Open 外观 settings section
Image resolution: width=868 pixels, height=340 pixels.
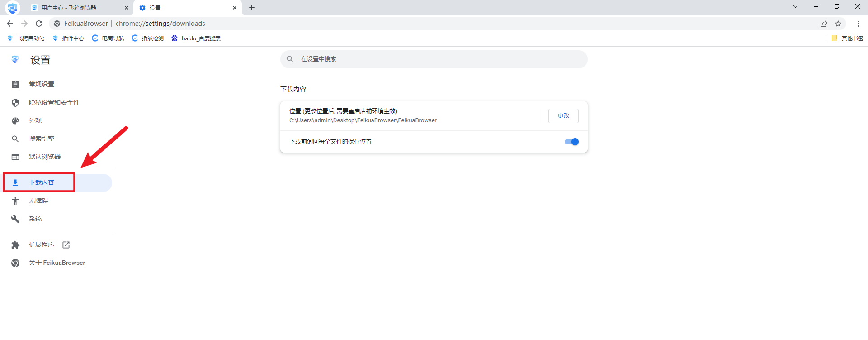tap(35, 121)
